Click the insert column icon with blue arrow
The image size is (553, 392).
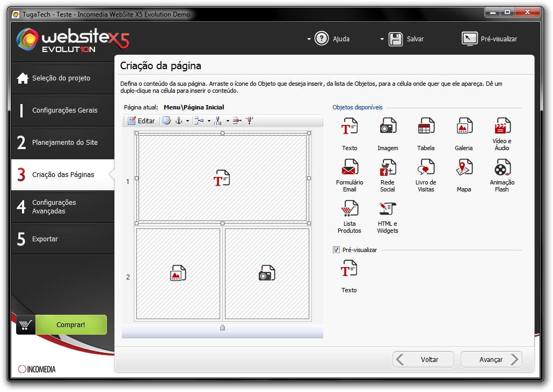click(218, 121)
